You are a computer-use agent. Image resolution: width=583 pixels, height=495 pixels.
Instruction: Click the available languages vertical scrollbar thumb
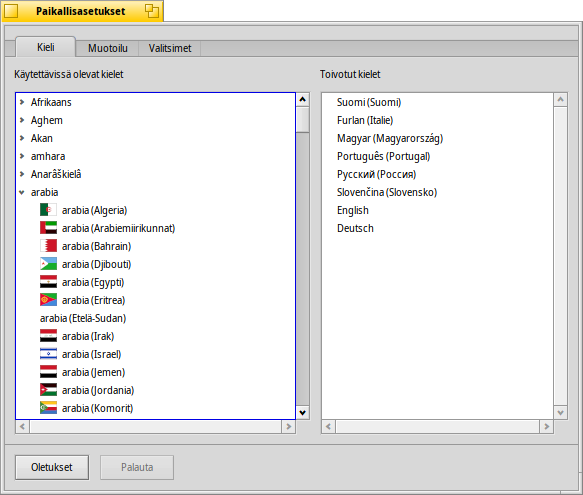point(303,120)
